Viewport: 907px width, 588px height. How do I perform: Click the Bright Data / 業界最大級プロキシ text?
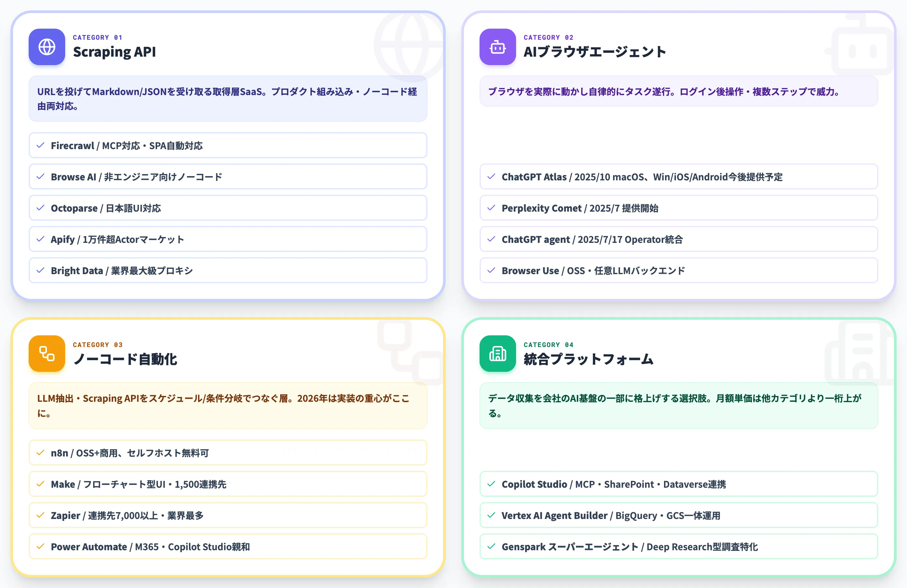[122, 270]
